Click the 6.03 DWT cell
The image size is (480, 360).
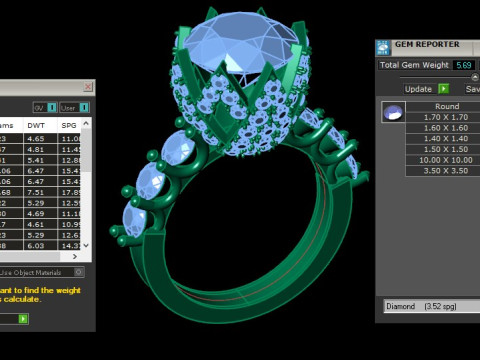(x=40, y=246)
